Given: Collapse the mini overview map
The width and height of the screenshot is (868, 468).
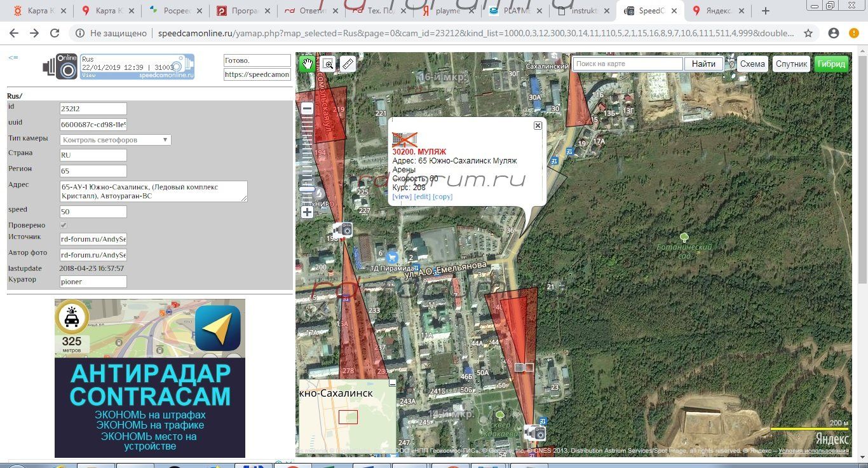Looking at the screenshot, I should click(392, 383).
